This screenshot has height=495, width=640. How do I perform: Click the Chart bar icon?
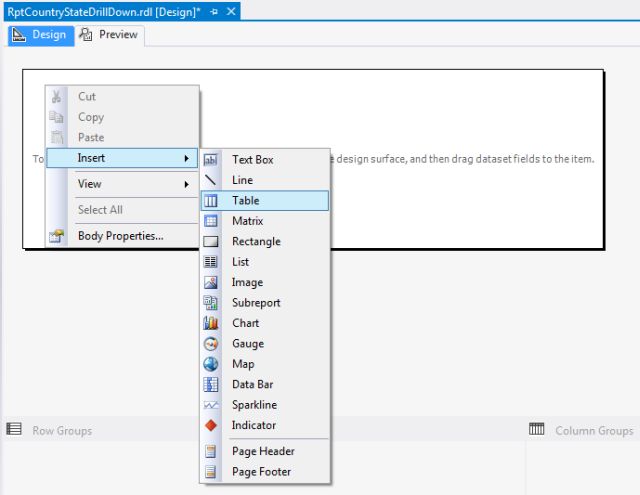coord(211,323)
